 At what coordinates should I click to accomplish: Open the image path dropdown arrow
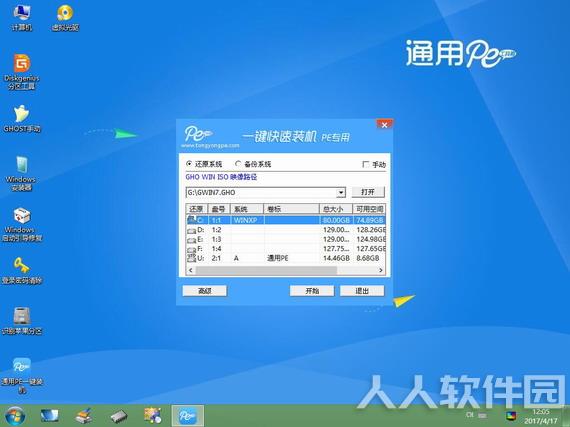pyautogui.click(x=341, y=193)
